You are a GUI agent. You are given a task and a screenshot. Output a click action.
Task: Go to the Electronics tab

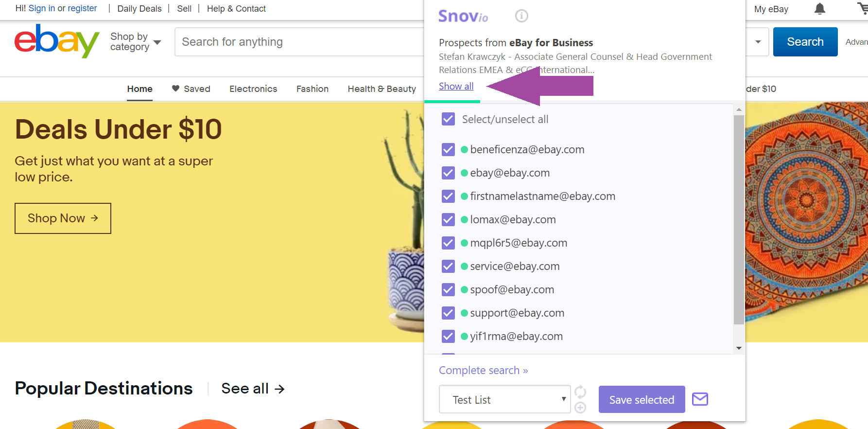(x=253, y=89)
